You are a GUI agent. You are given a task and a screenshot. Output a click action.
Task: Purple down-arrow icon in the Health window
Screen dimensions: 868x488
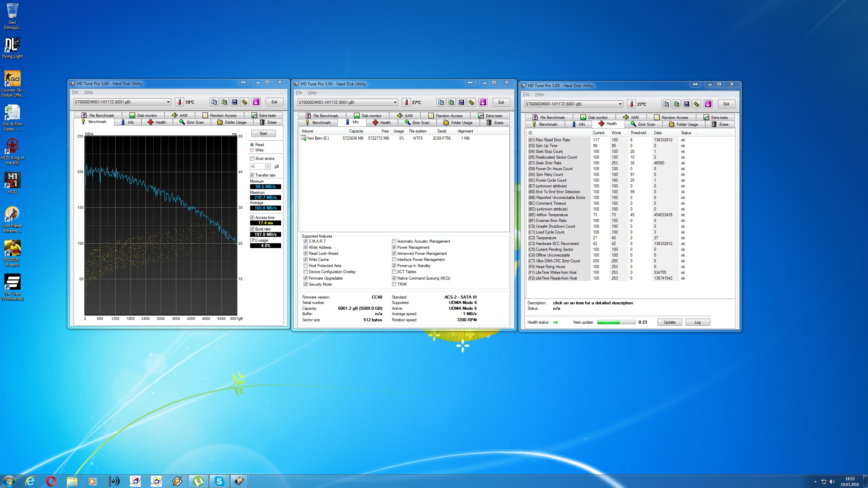708,104
